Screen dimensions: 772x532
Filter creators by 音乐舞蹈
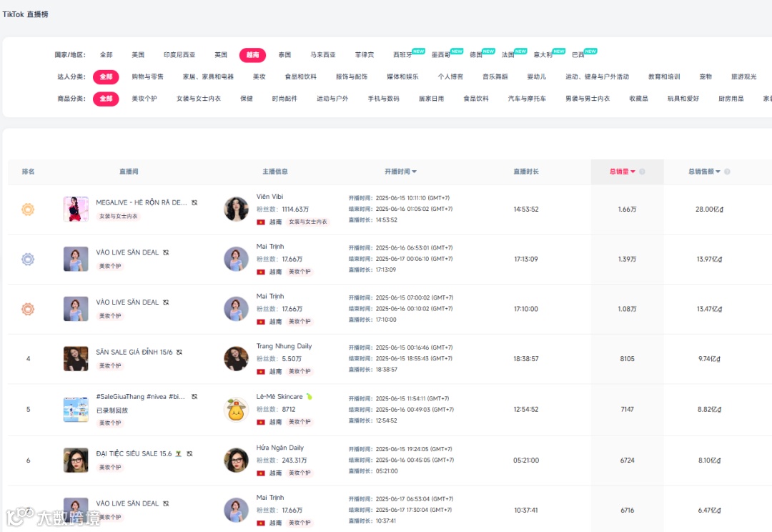pos(495,77)
